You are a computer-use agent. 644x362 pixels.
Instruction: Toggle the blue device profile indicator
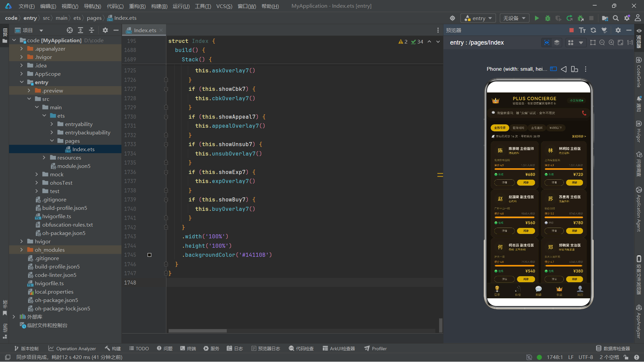tap(553, 69)
